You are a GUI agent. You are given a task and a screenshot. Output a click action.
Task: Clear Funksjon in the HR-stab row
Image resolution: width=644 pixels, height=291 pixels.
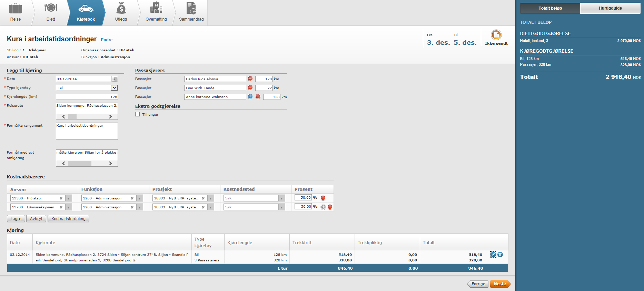coord(132,198)
